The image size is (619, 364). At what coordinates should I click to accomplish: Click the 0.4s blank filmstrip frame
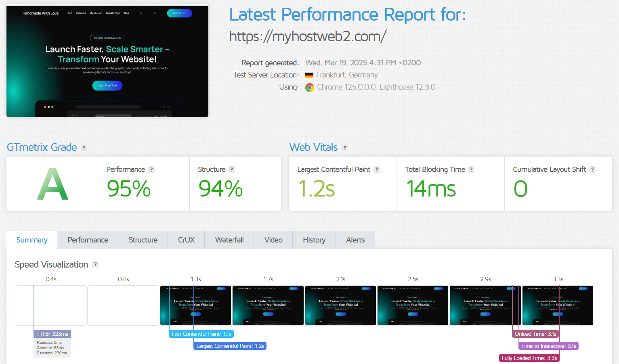click(50, 305)
